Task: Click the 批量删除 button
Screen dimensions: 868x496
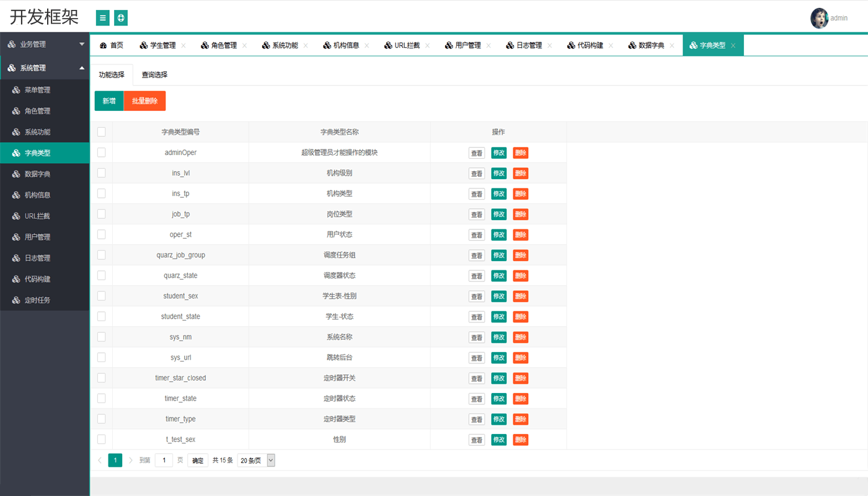Action: pos(144,100)
